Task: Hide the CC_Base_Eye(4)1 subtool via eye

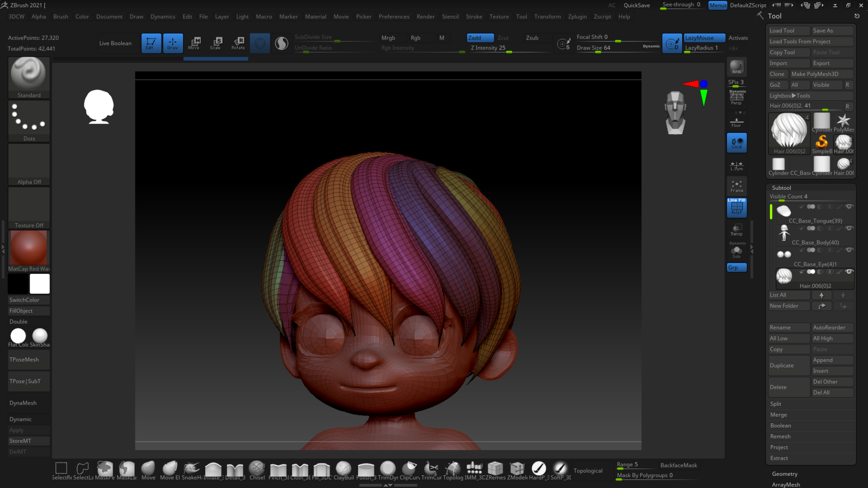Action: click(849, 250)
